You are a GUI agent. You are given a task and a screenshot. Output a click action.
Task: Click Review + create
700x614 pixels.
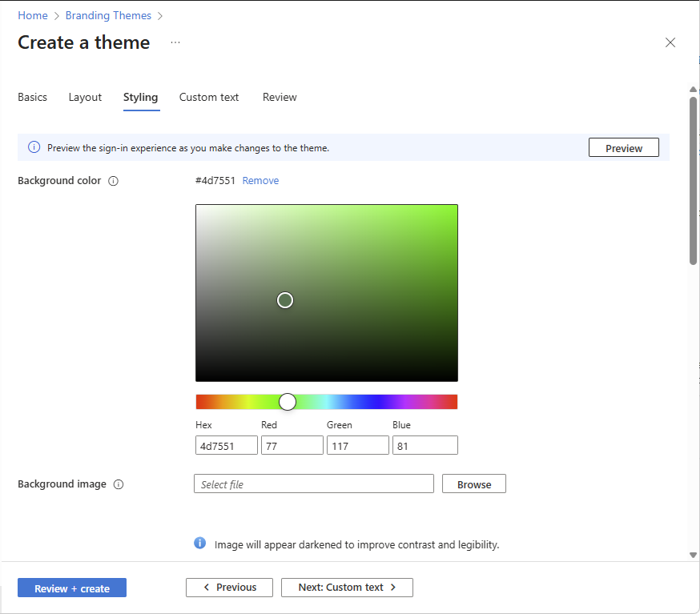pyautogui.click(x=72, y=588)
